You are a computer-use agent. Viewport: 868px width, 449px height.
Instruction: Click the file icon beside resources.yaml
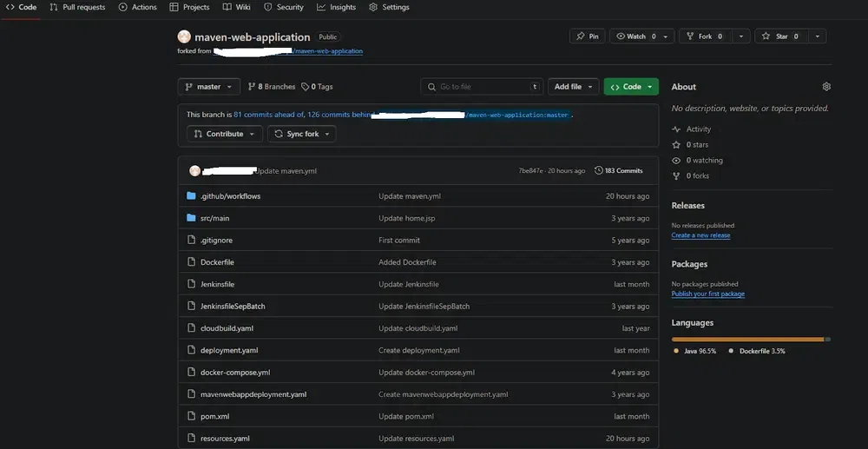point(192,439)
